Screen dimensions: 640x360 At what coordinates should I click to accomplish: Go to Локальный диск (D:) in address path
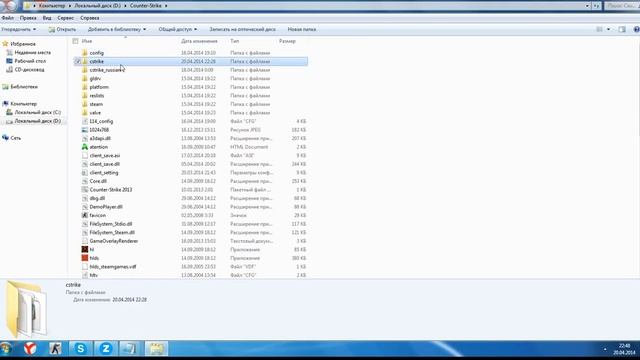(x=97, y=6)
